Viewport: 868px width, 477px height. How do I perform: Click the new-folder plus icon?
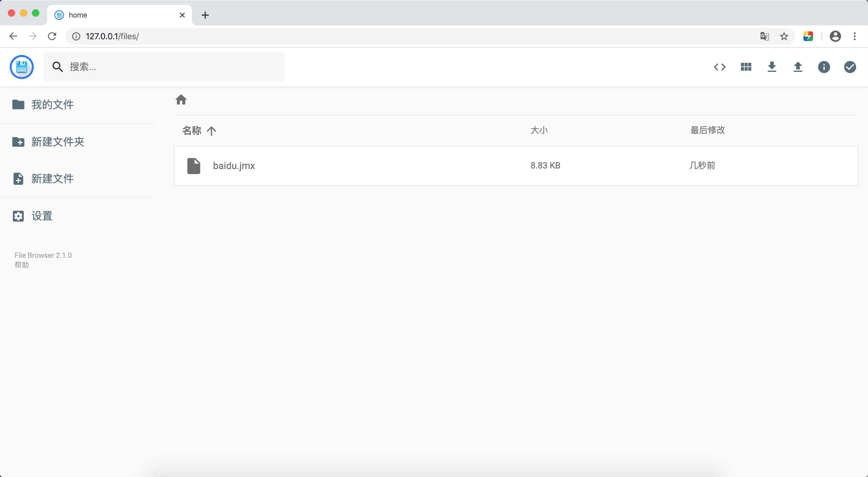18,142
